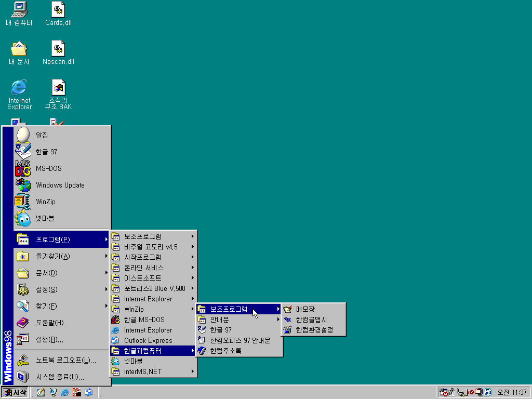Open 메모장 notepad
The image size is (532, 399).
coord(314,309)
